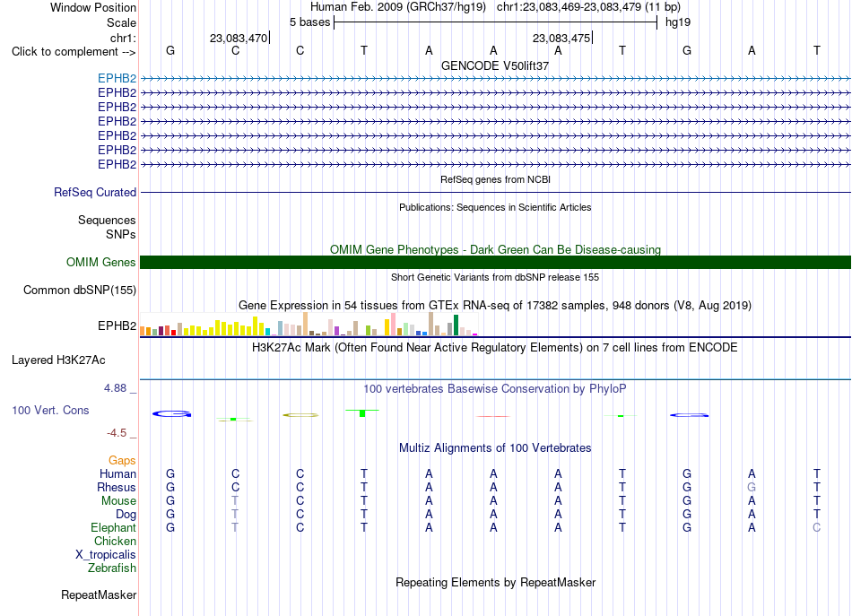
Task: Click the GTEx Gene Expression track title
Action: click(x=495, y=305)
